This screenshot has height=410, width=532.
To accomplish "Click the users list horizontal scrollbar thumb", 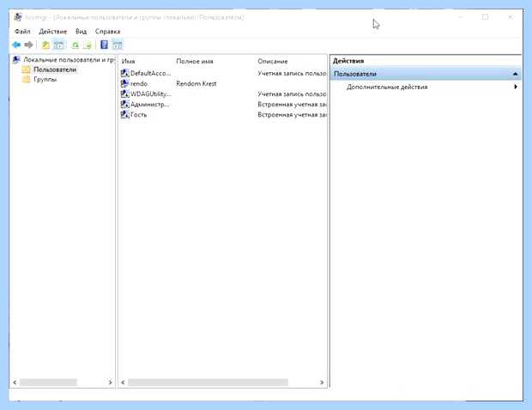I will [208, 383].
